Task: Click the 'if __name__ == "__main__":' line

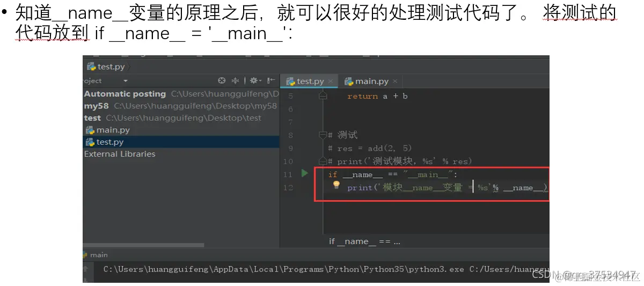Action: pyautogui.click(x=392, y=174)
